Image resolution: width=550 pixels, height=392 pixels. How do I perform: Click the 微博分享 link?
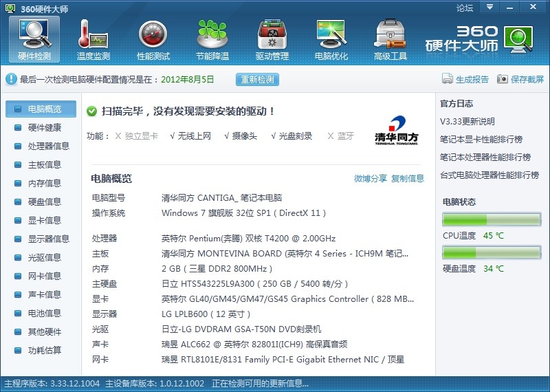tap(370, 179)
